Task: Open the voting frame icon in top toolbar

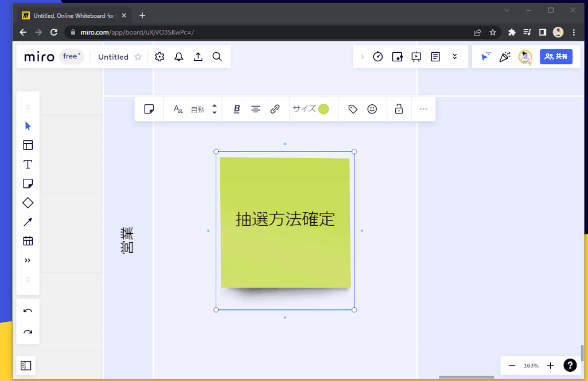Action: [397, 57]
